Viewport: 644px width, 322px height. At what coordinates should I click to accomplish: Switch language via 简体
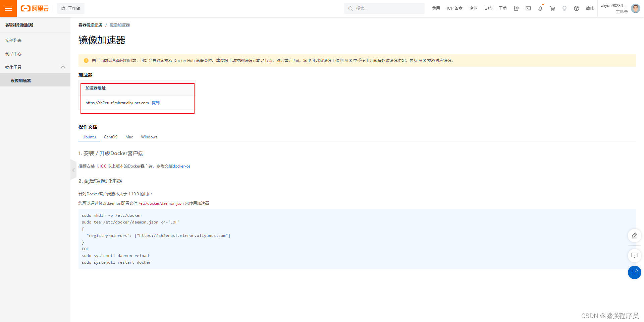590,8
